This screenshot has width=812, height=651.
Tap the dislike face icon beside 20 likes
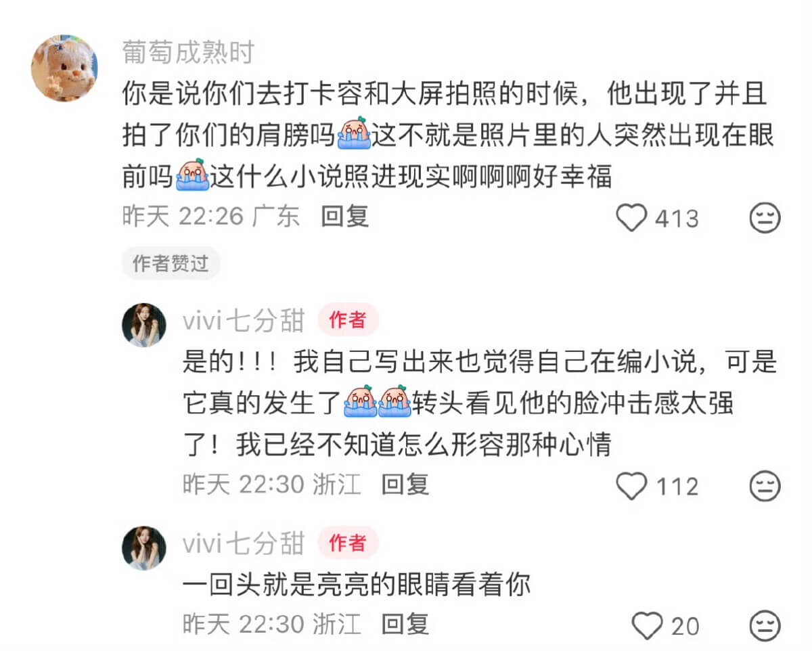click(766, 625)
